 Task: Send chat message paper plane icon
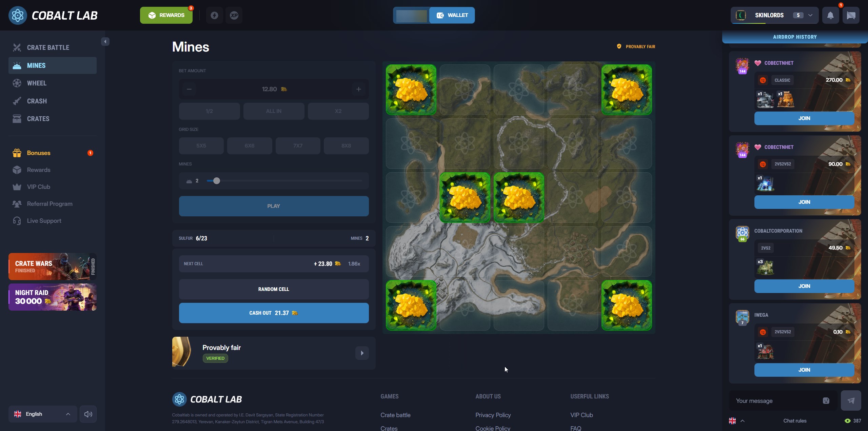[x=851, y=400]
